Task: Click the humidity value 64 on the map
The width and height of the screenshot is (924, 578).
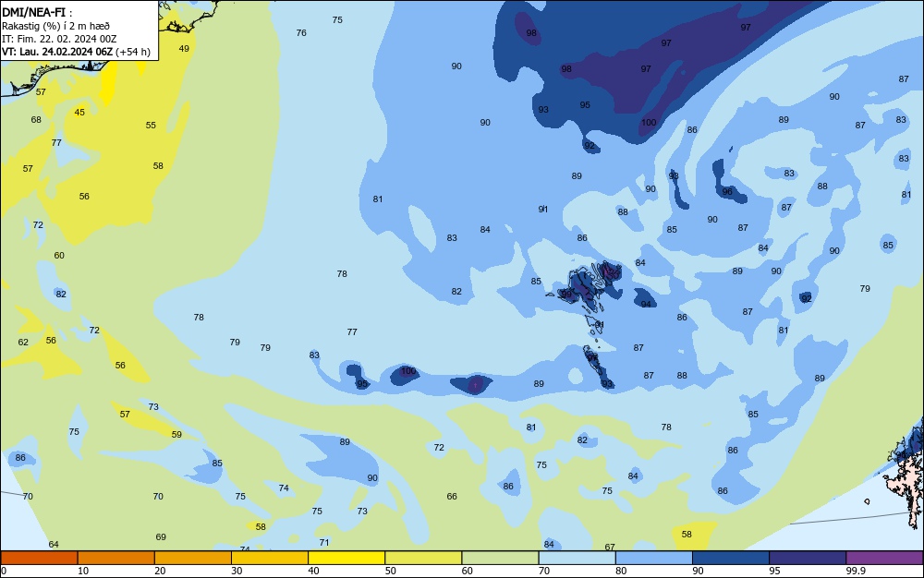Action: [54, 545]
